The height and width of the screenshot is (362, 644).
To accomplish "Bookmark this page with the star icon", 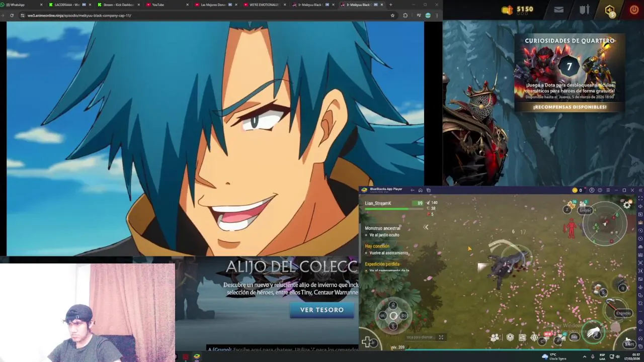I will [392, 15].
